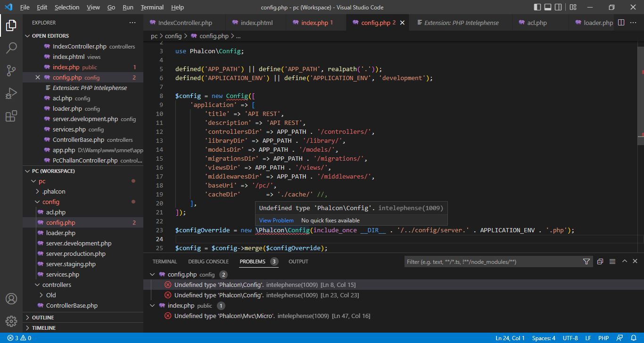644x343 pixels.
Task: Collapse config.php problems group
Action: tap(152, 274)
